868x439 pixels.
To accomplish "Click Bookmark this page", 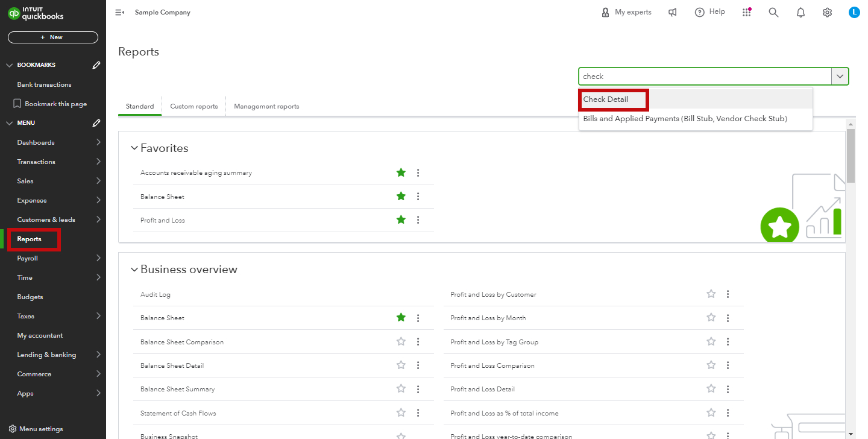I will tap(50, 104).
